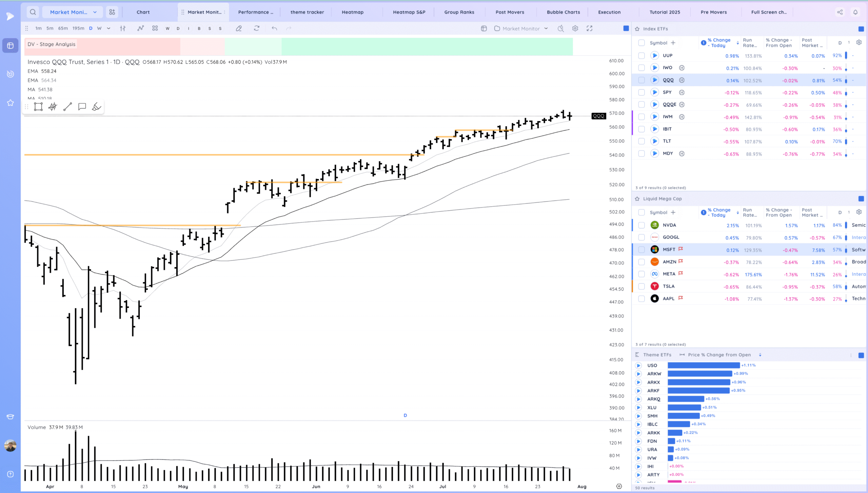This screenshot has height=493, width=868.
Task: Expand the timeframe chevron after W
Action: coord(108,28)
